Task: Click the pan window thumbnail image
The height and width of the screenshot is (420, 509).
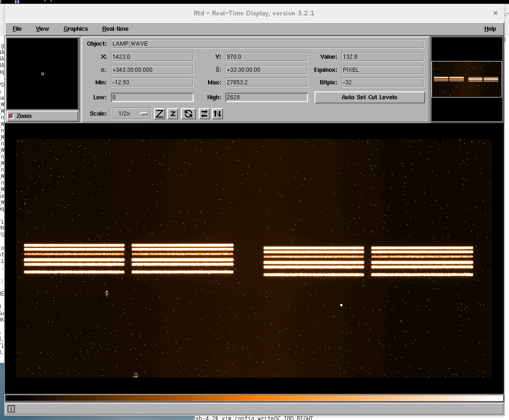Action: click(x=466, y=80)
